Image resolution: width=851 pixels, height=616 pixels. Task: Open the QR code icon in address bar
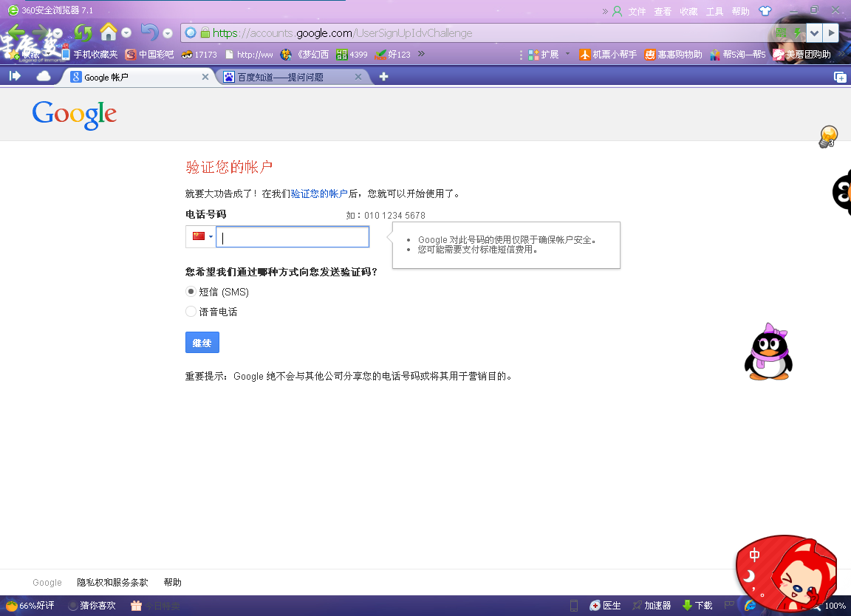pyautogui.click(x=781, y=32)
